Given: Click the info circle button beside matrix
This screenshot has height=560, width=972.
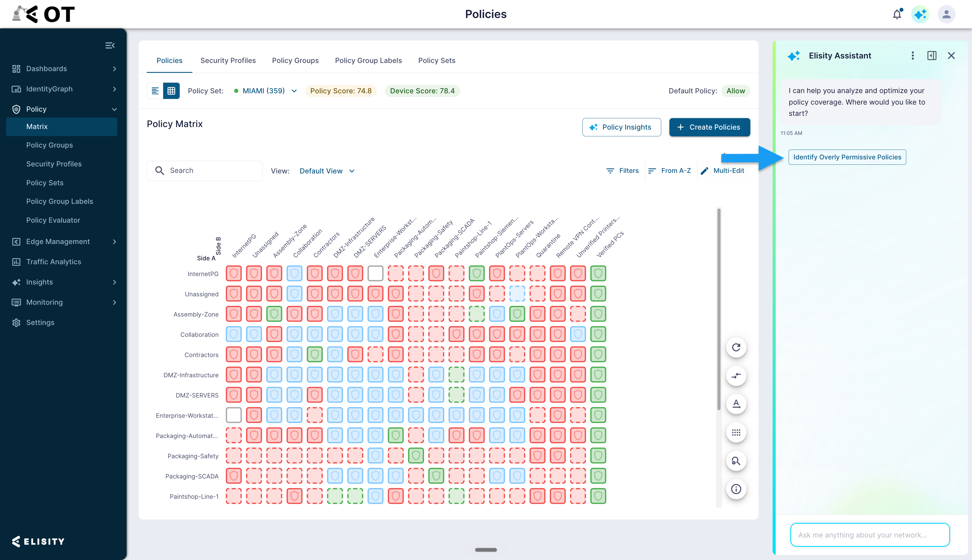Looking at the screenshot, I should (736, 489).
